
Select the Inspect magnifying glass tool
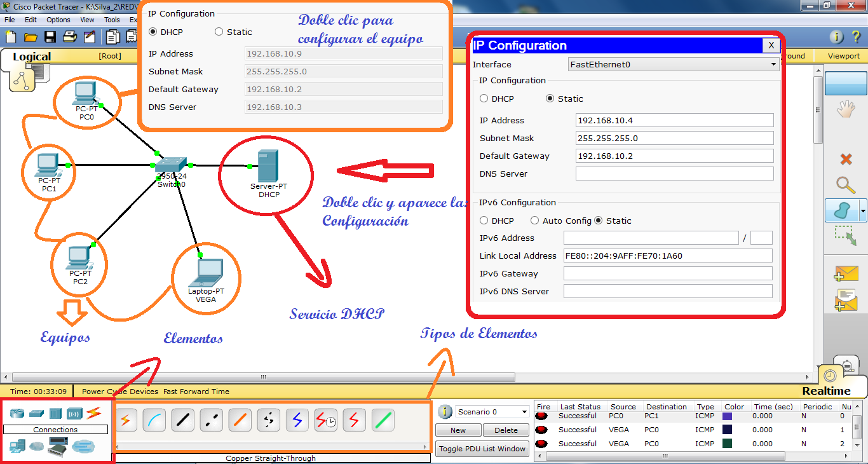pyautogui.click(x=846, y=185)
